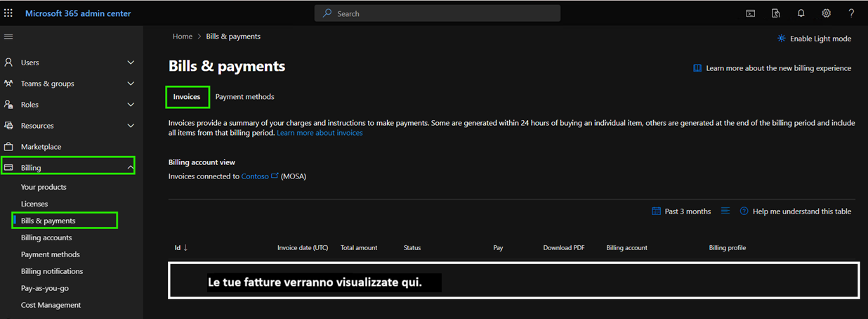This screenshot has height=319, width=868.
Task: Click the Billing profile column header
Action: point(728,248)
